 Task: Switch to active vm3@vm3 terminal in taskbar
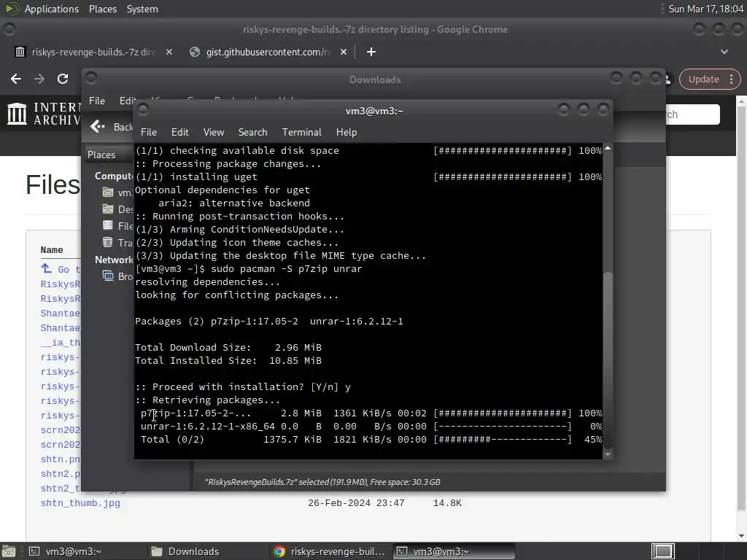[x=454, y=551]
